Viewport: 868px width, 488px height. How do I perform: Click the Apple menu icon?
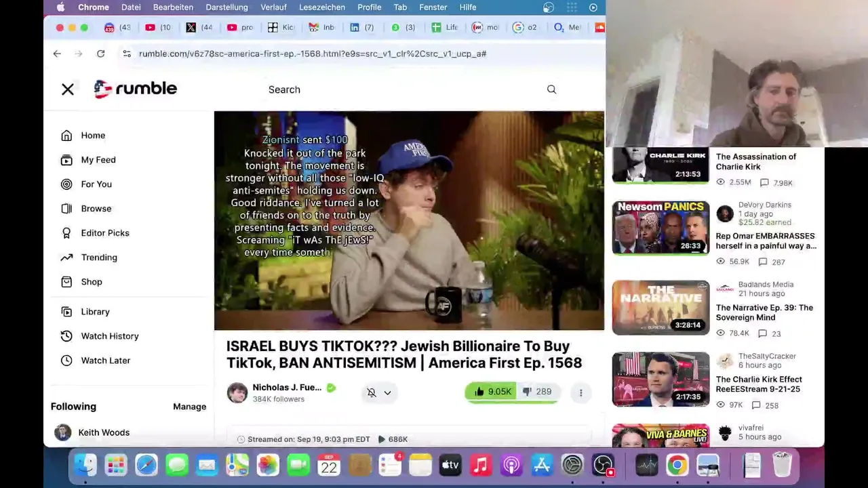[x=60, y=7]
